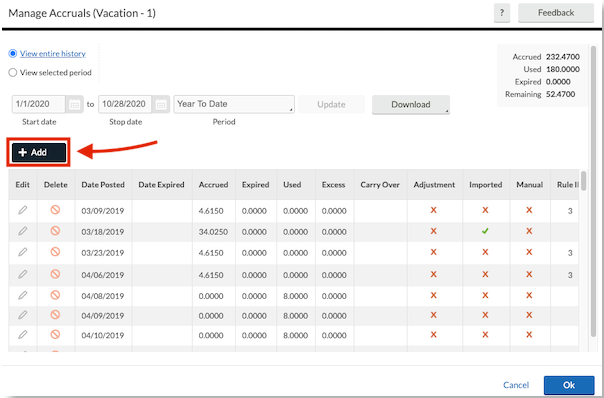Delete the 03/23/2019 accrual entry

pyautogui.click(x=55, y=252)
